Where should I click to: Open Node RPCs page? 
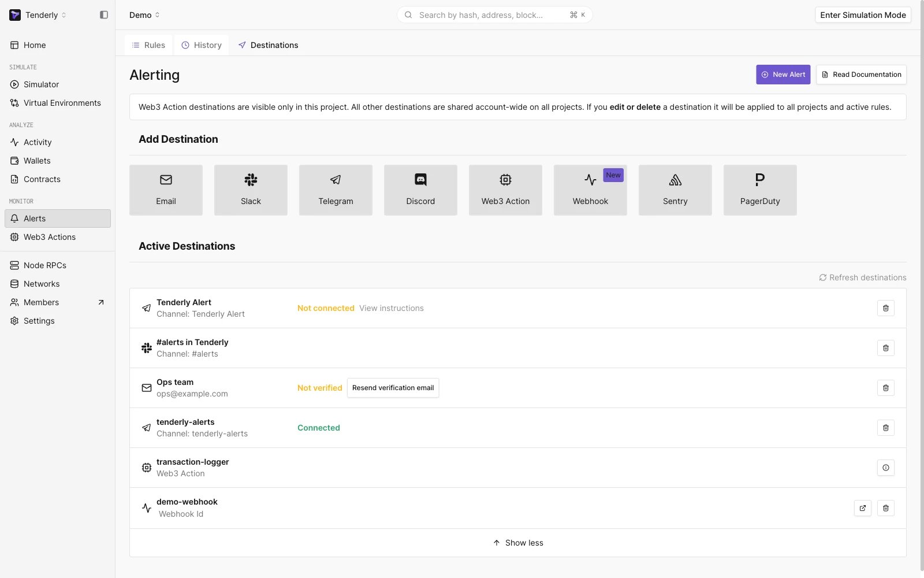click(x=58, y=265)
